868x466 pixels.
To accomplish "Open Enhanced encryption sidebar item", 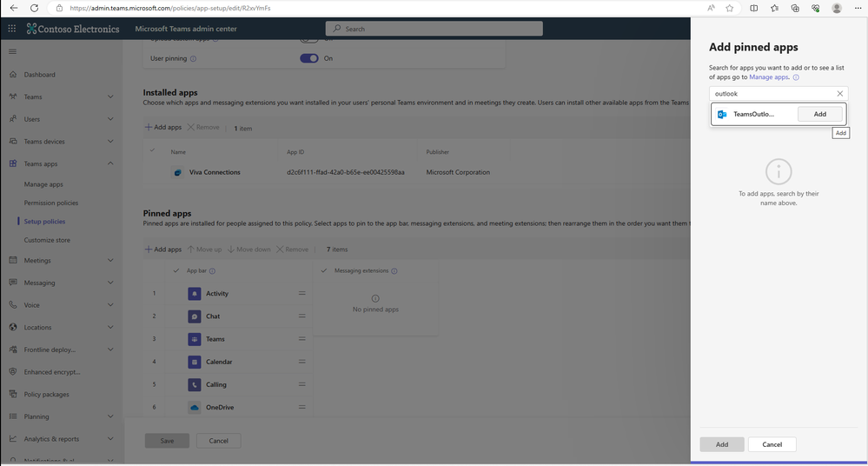I will (x=52, y=372).
